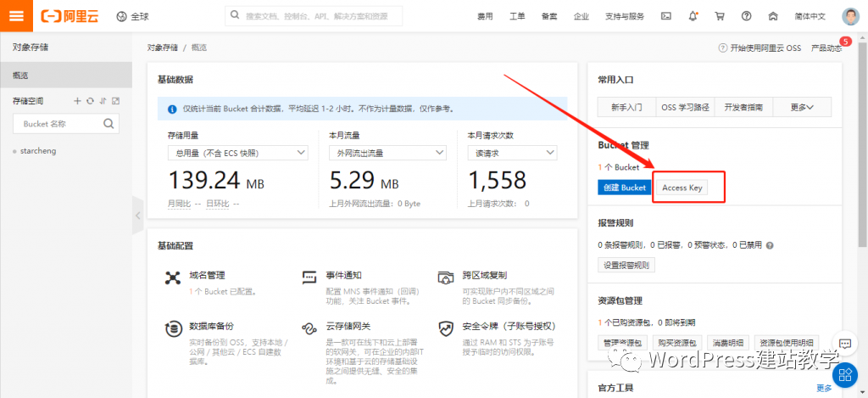Open the 外网流出流量 dropdown
Screen dimensions: 868x398
coord(387,153)
